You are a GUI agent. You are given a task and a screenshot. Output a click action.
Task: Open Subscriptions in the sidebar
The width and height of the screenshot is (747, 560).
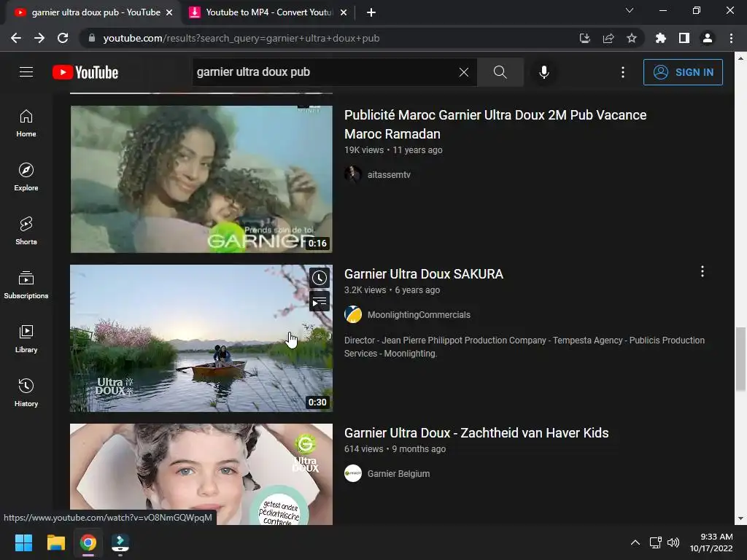[26, 285]
